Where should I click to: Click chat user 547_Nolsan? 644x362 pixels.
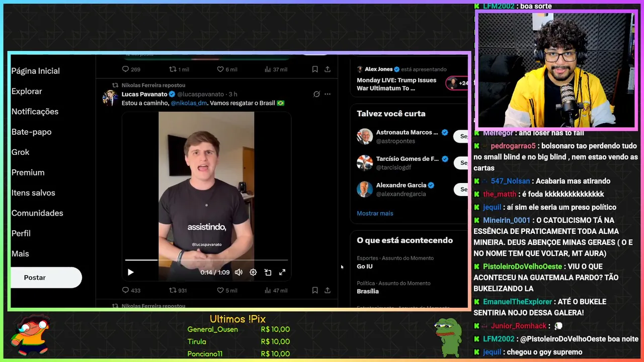(510, 181)
